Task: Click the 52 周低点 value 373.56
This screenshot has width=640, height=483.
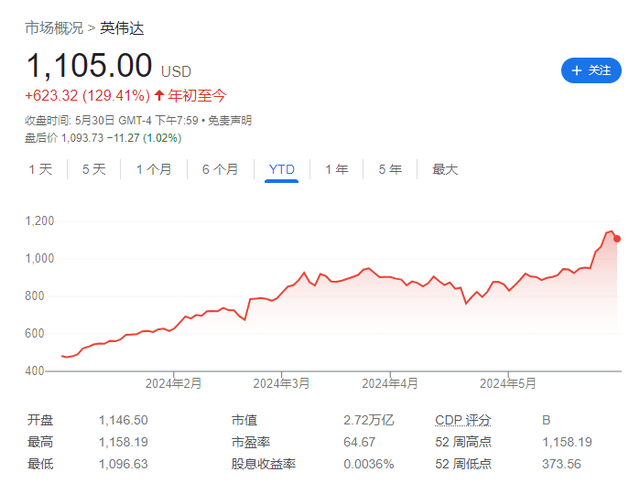Action: tap(562, 464)
